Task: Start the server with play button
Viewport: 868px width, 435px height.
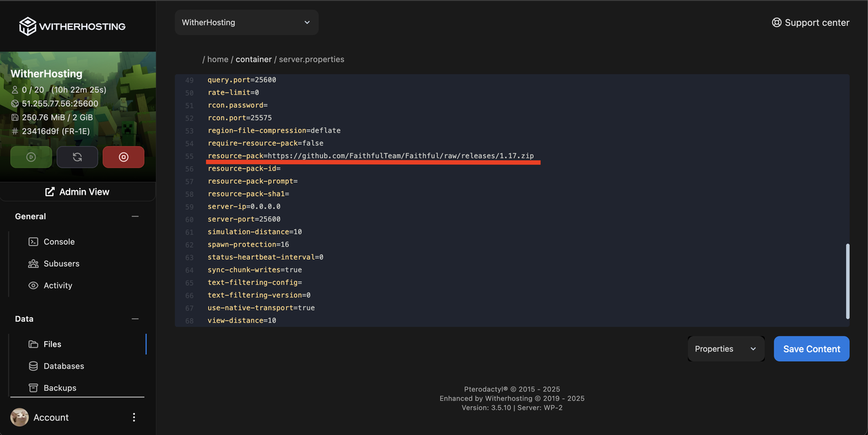Action: pos(31,157)
